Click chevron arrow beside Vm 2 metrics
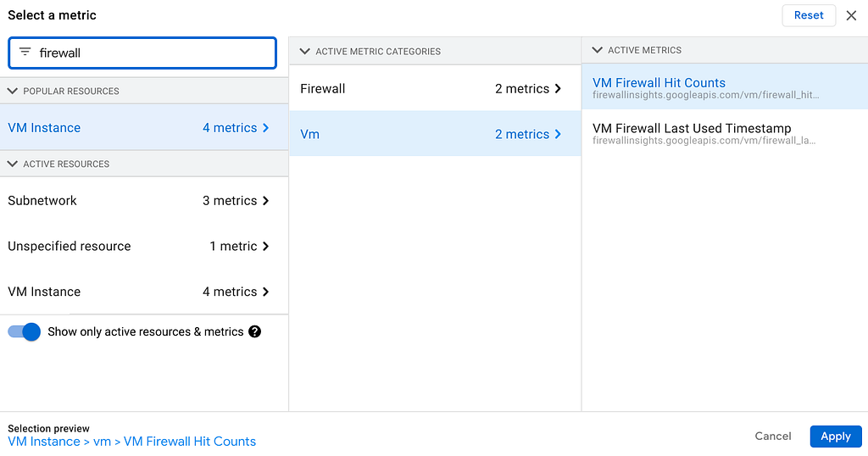Screen dimensions: 868x456 pos(558,134)
